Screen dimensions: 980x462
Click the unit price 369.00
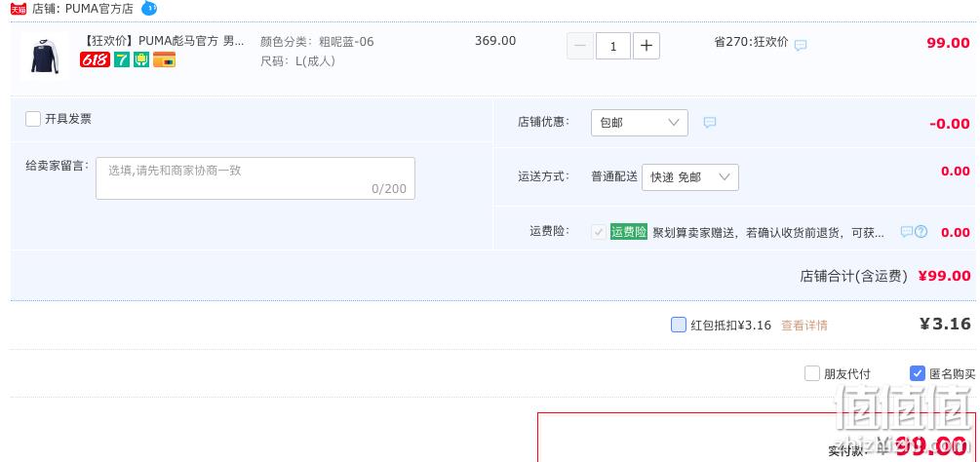point(495,41)
